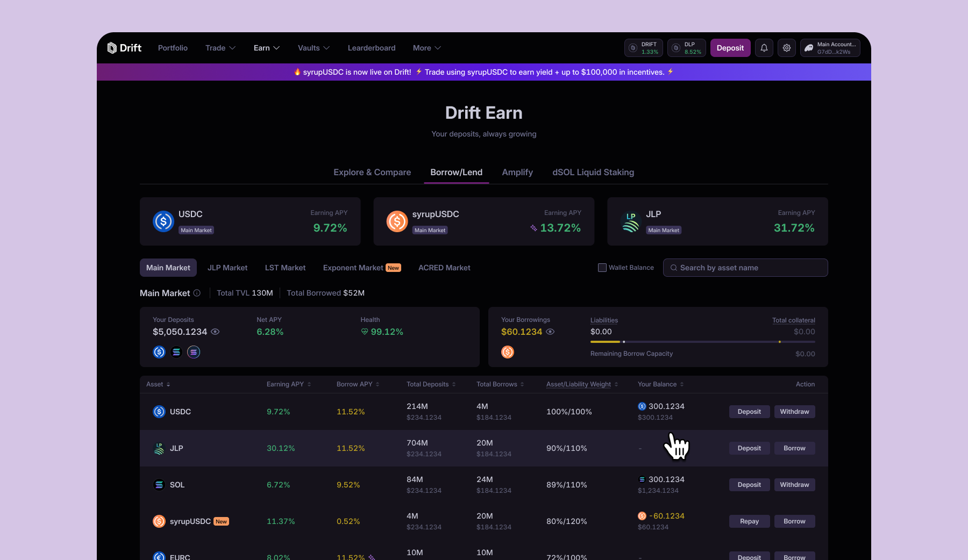Go to Portfolio in the navbar
Viewport: 968px width, 560px height.
pyautogui.click(x=173, y=48)
